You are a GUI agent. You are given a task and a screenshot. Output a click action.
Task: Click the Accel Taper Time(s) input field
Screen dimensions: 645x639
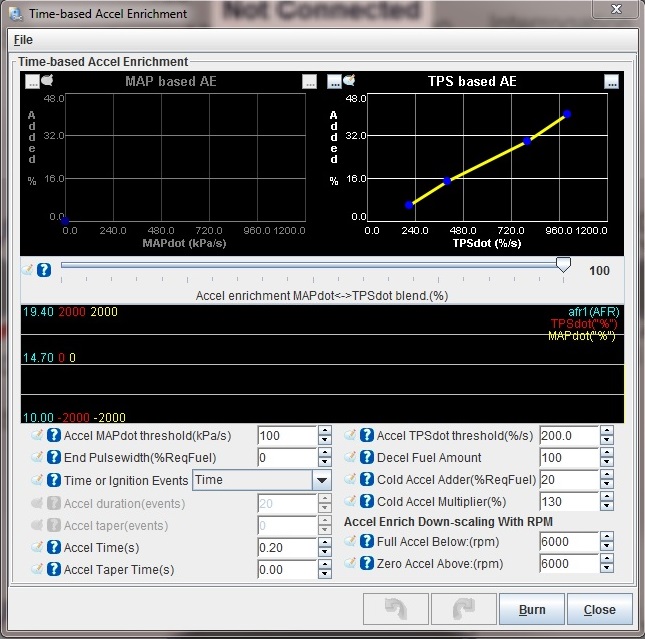(x=285, y=569)
